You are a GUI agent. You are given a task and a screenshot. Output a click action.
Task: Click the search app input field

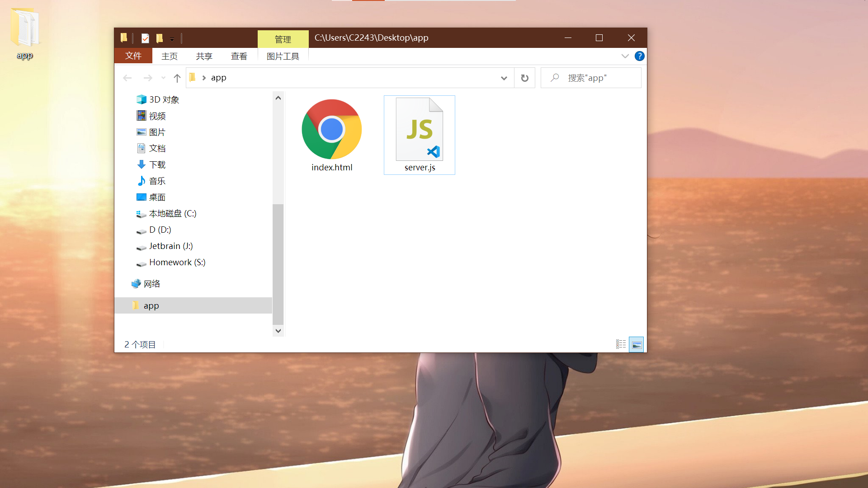pos(591,78)
